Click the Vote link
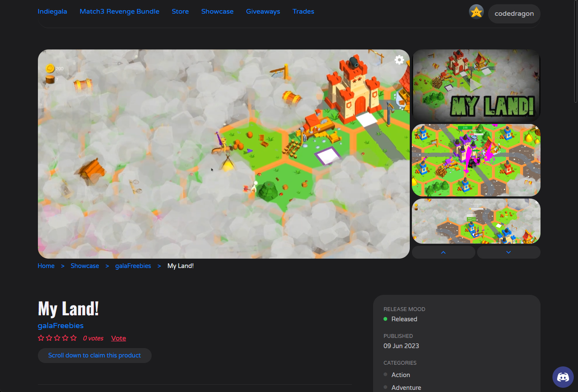 click(118, 338)
